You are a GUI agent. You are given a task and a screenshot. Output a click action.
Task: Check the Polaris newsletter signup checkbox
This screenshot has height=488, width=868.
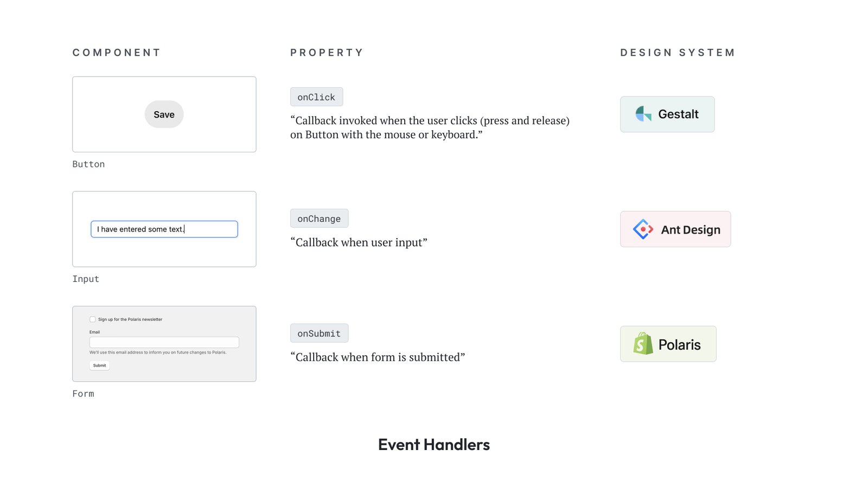[x=93, y=319]
